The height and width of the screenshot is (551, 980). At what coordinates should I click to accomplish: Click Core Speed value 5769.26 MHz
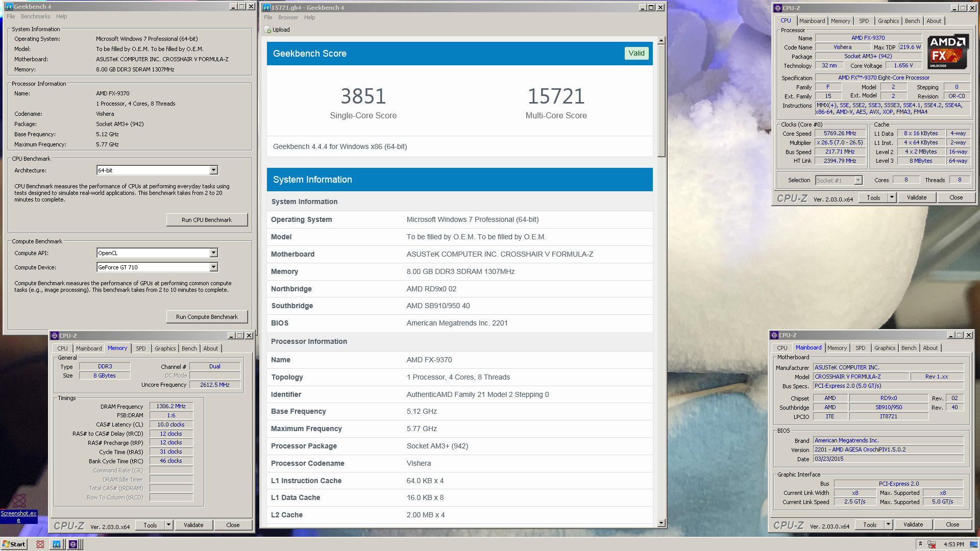(x=840, y=133)
